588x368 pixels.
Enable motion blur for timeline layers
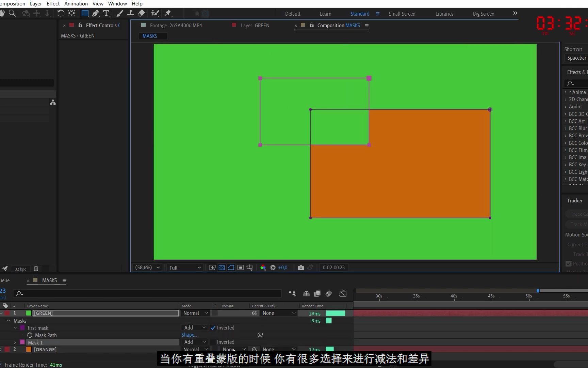pyautogui.click(x=328, y=293)
